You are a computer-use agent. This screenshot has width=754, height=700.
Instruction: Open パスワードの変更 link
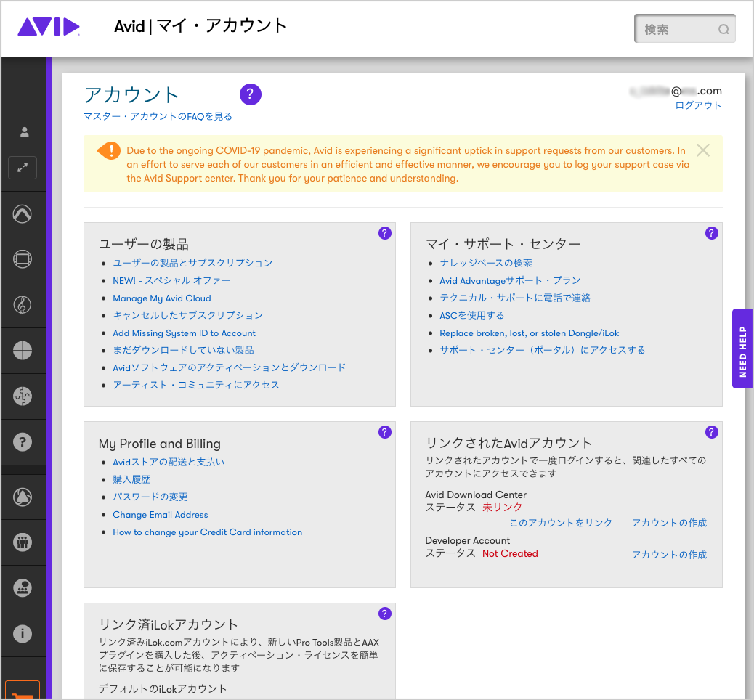point(150,497)
